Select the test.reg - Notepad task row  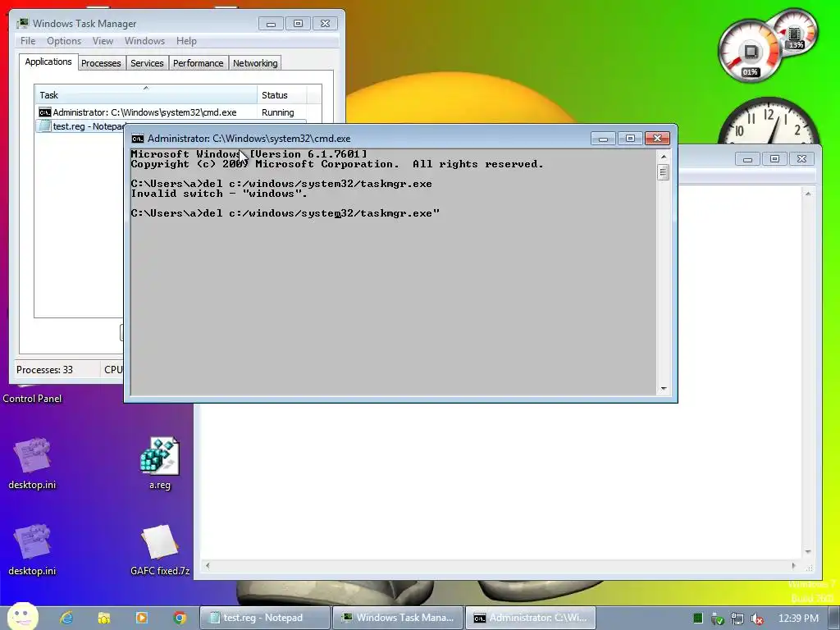(80, 126)
